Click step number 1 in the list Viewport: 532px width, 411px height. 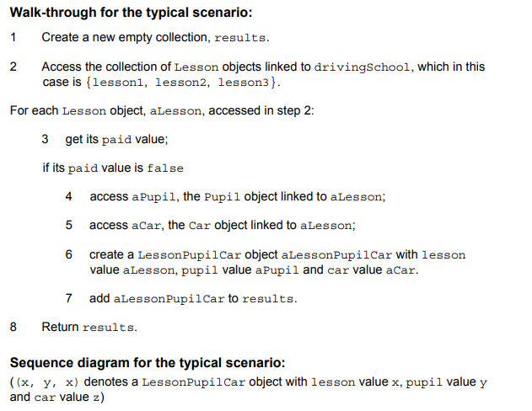pyautogui.click(x=13, y=38)
